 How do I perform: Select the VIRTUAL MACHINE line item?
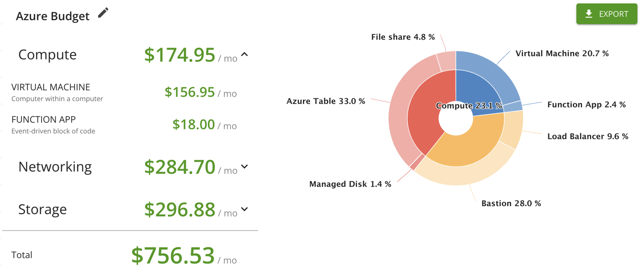tap(50, 87)
